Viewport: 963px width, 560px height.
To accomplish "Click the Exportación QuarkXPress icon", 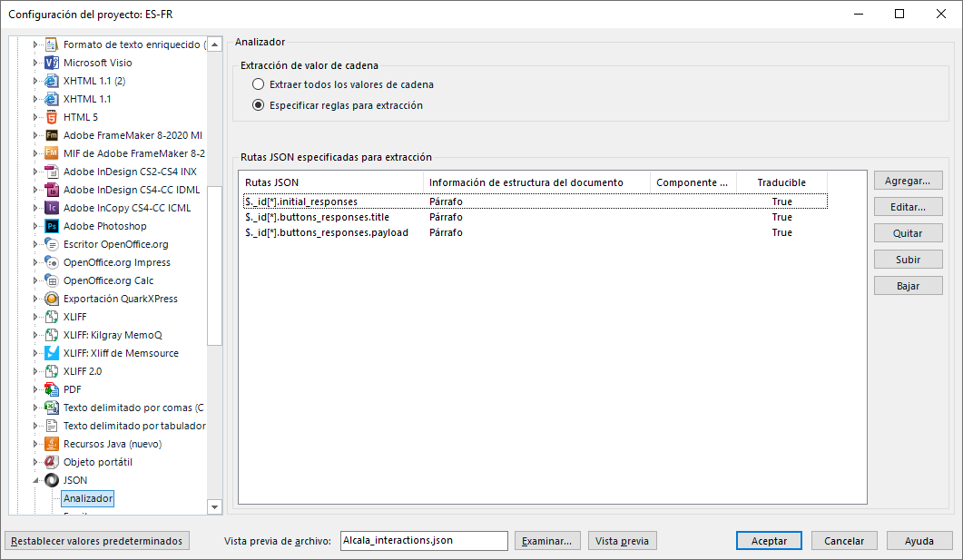I will click(x=52, y=299).
